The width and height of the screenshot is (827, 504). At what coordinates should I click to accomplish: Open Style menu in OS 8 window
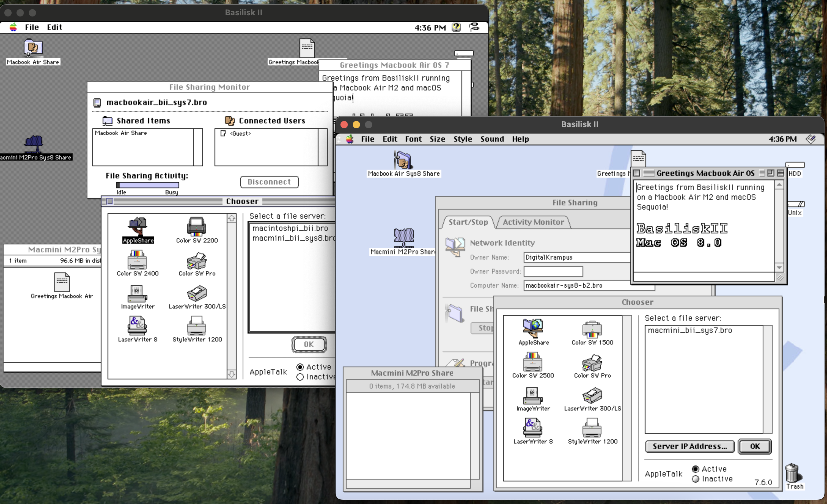462,139
